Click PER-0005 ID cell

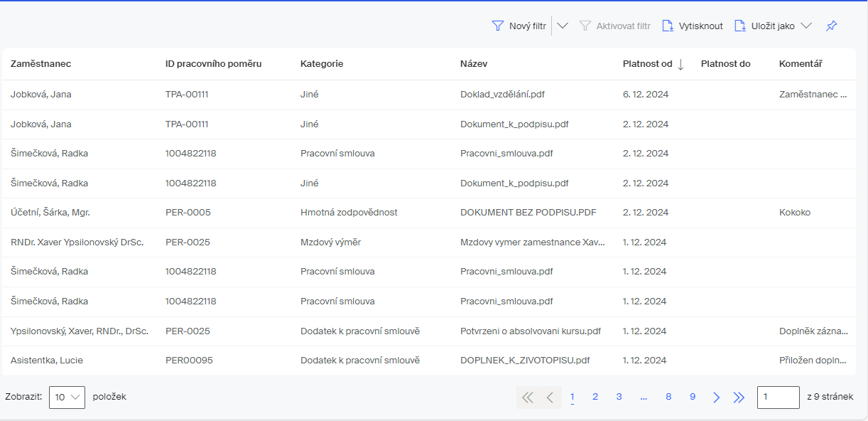point(188,213)
